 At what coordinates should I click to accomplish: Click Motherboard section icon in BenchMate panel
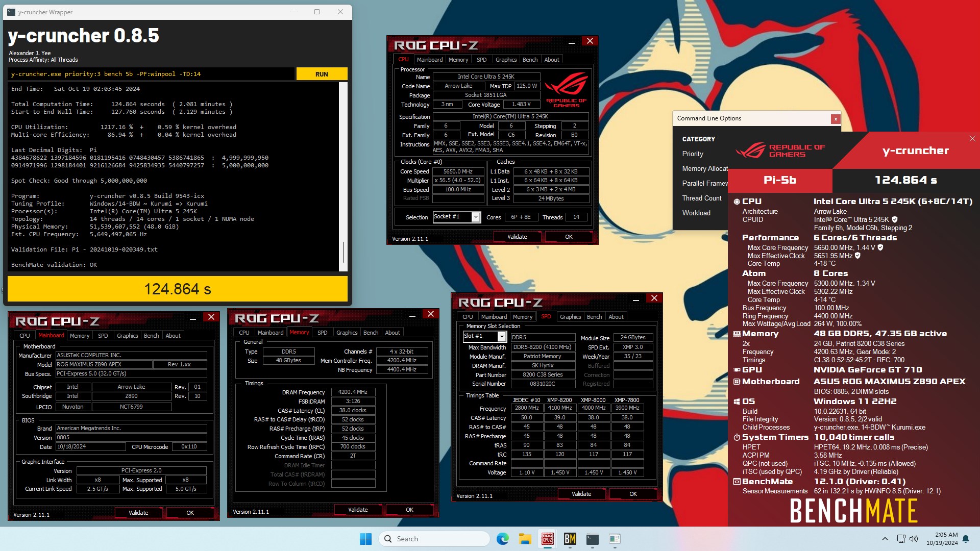737,382
